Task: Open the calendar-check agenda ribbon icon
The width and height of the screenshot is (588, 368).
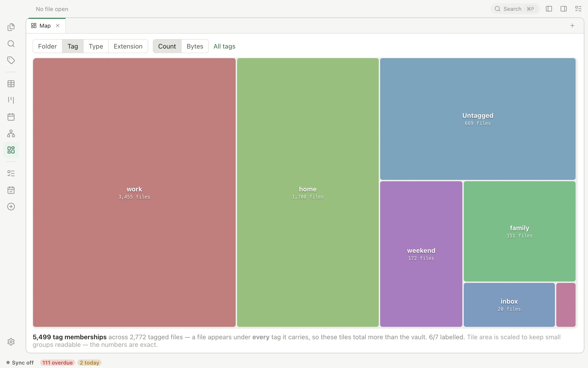Action: (11, 190)
